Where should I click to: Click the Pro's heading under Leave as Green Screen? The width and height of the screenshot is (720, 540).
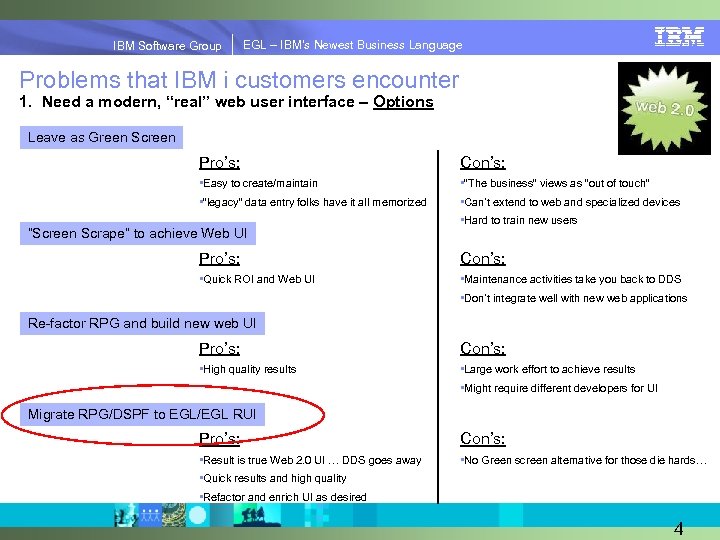(219, 163)
